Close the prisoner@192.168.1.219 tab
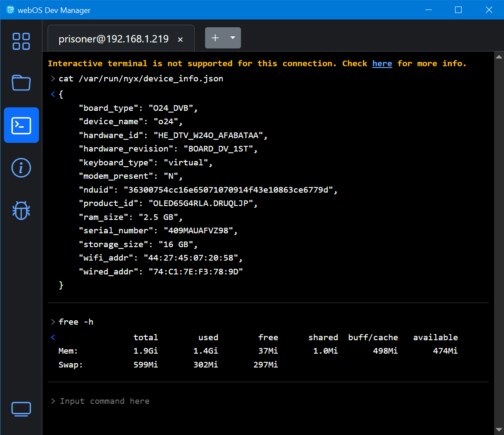Screen dimensions: 504x435 click(180, 39)
